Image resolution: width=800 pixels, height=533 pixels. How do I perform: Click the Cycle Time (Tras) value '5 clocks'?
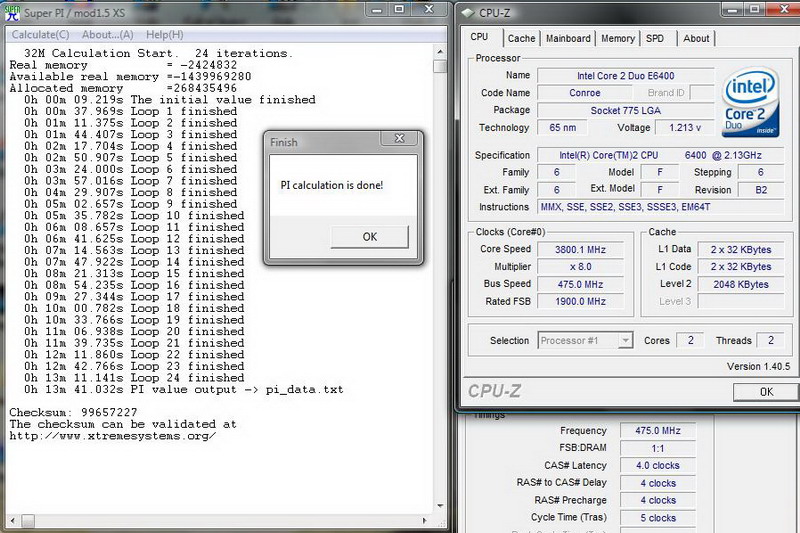coord(658,518)
